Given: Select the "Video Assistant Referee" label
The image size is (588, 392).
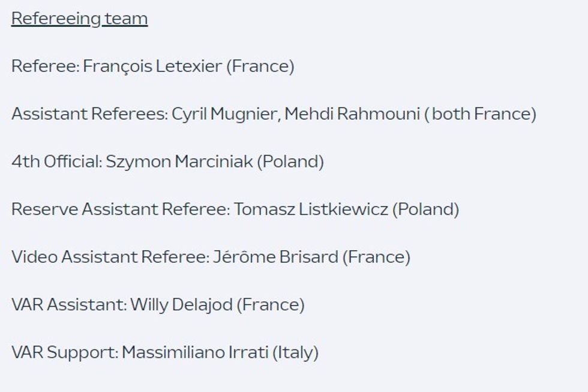Looking at the screenshot, I should coord(109,257).
